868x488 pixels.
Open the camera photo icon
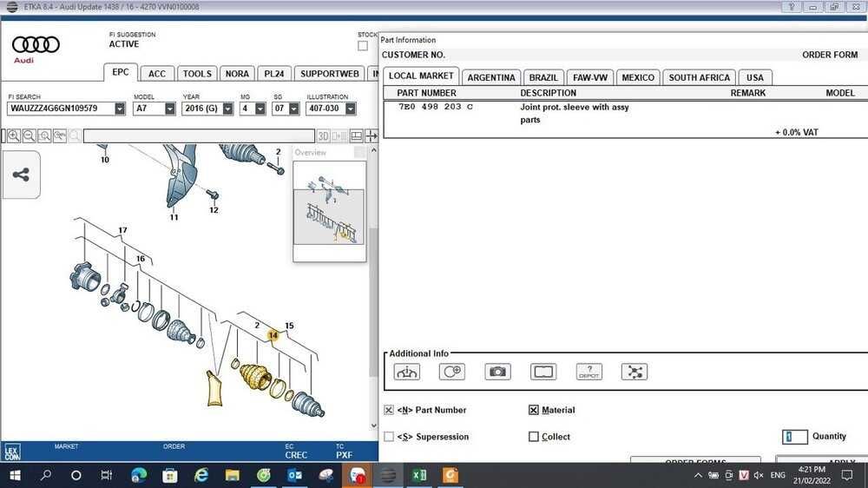tap(497, 372)
